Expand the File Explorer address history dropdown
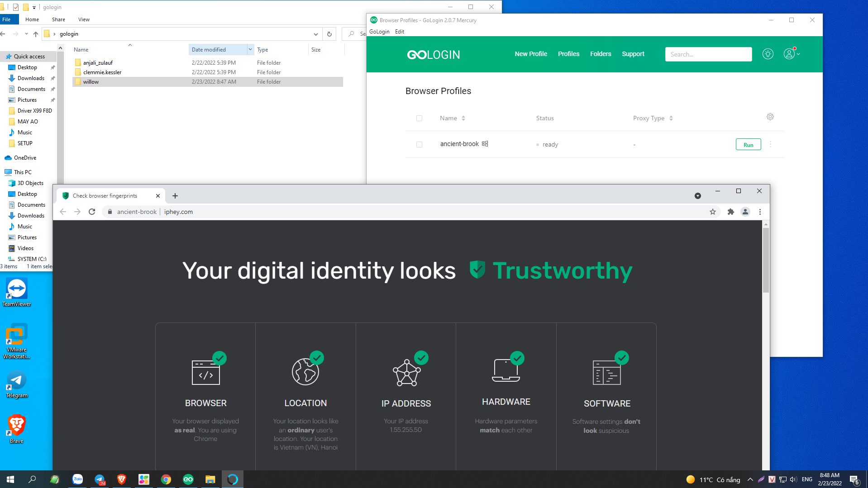 click(x=315, y=34)
